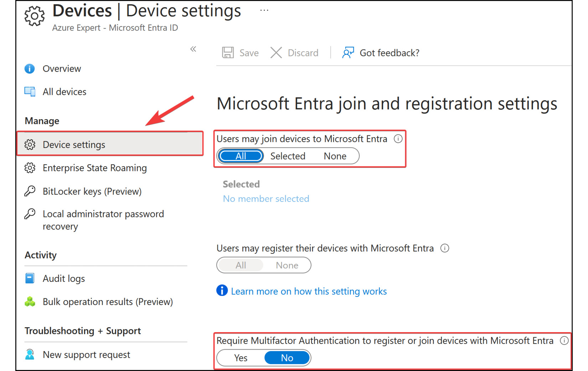
Task: Select Device settings in the menu
Action: click(110, 144)
